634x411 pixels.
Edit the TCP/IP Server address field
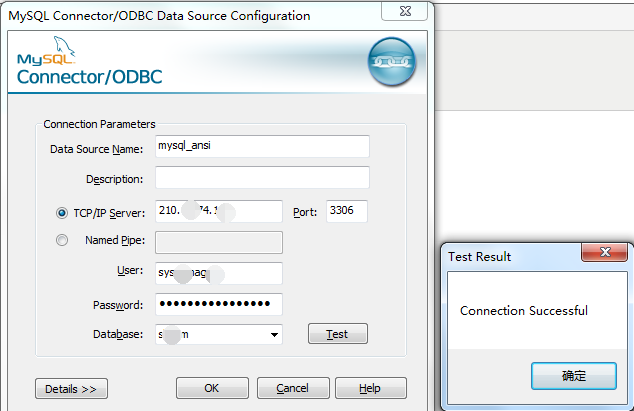pos(219,211)
